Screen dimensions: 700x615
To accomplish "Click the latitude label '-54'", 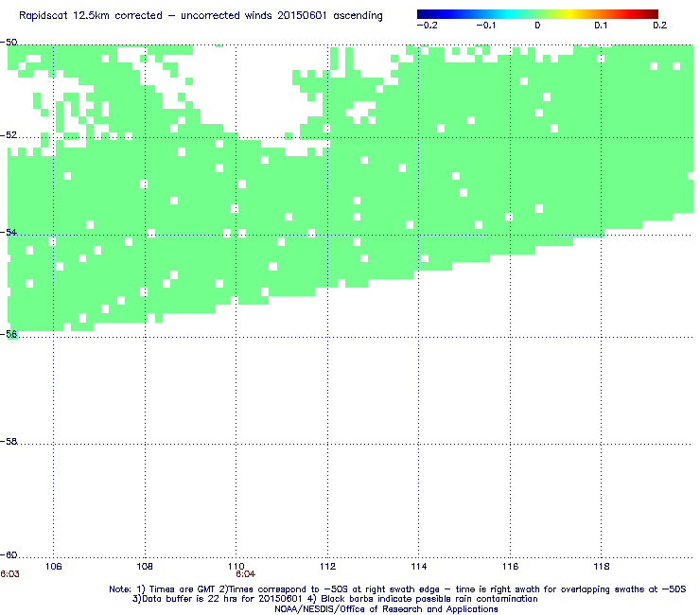I will [9, 232].
